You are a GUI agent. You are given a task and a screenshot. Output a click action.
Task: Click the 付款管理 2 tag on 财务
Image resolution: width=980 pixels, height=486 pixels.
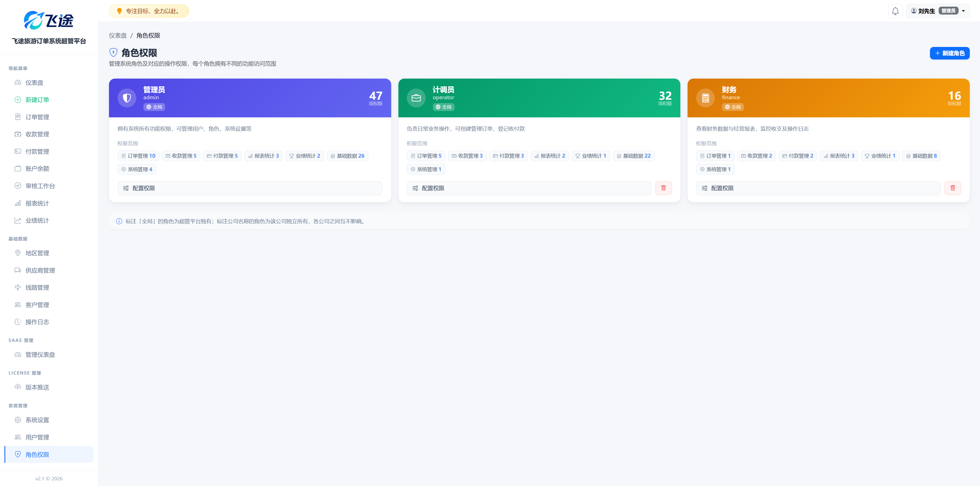point(798,156)
